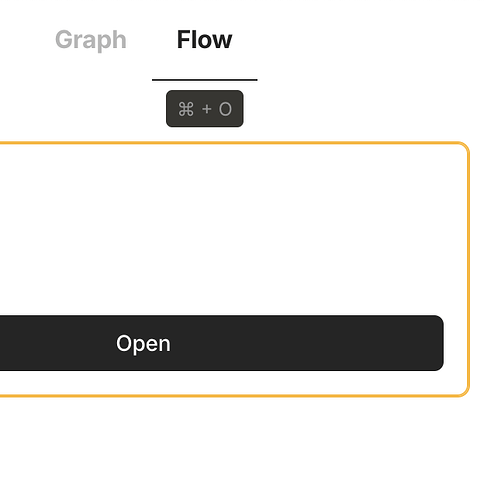This screenshot has width=484, height=500.
Task: Activate the greyed-out Graph tab label
Action: point(91,40)
